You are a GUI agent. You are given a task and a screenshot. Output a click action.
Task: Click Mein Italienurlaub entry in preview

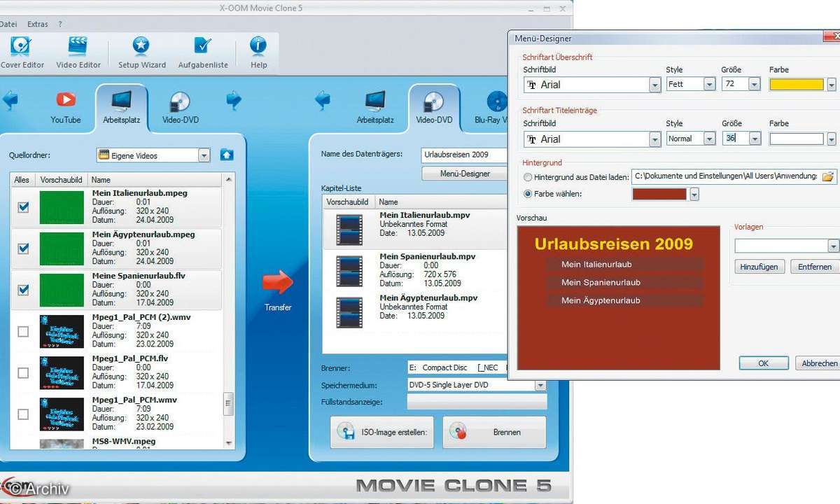coord(624,265)
